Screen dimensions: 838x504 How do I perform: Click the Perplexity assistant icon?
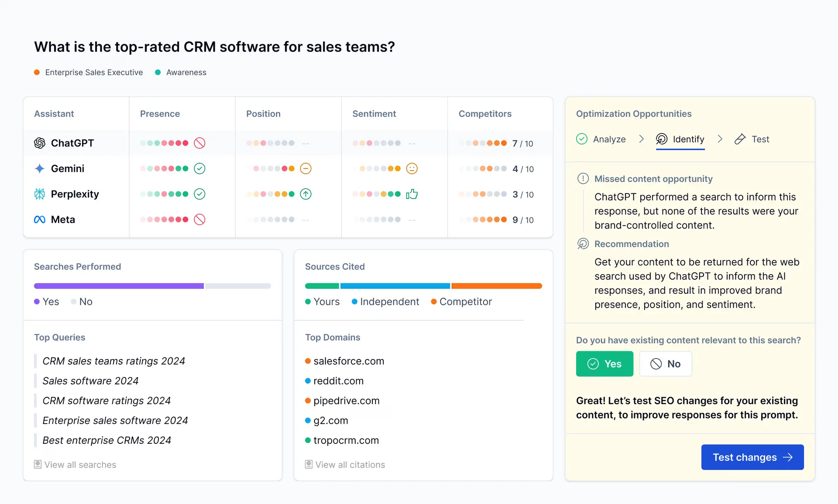39,194
